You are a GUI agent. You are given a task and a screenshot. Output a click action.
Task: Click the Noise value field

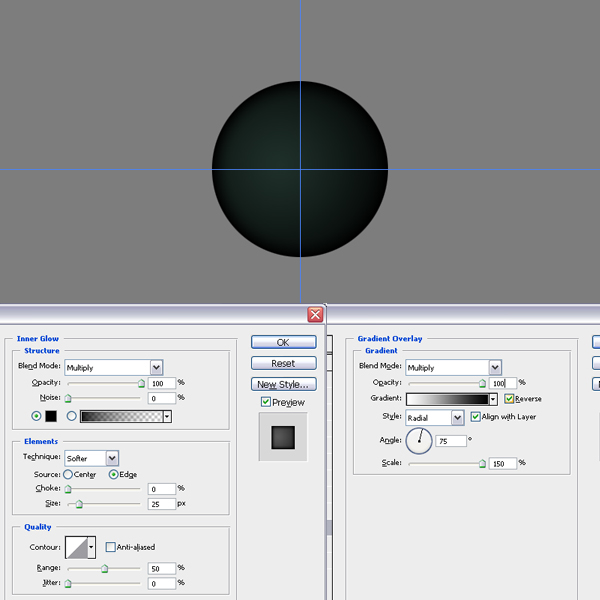(161, 398)
